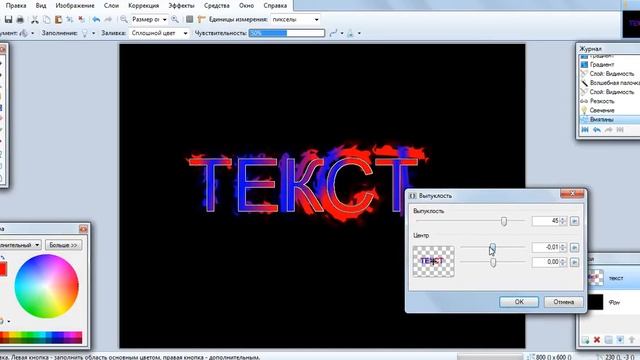Click the Undo arrow in the main toolbar

[x=96, y=19]
